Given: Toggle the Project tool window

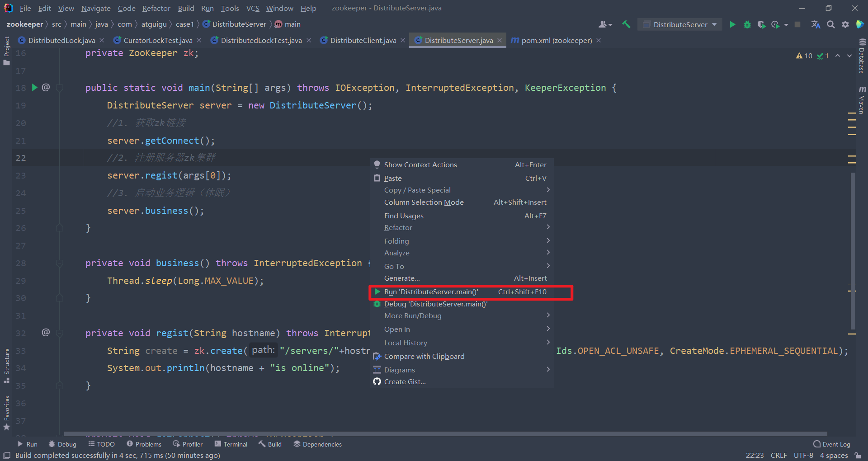Looking at the screenshot, I should pyautogui.click(x=6, y=50).
